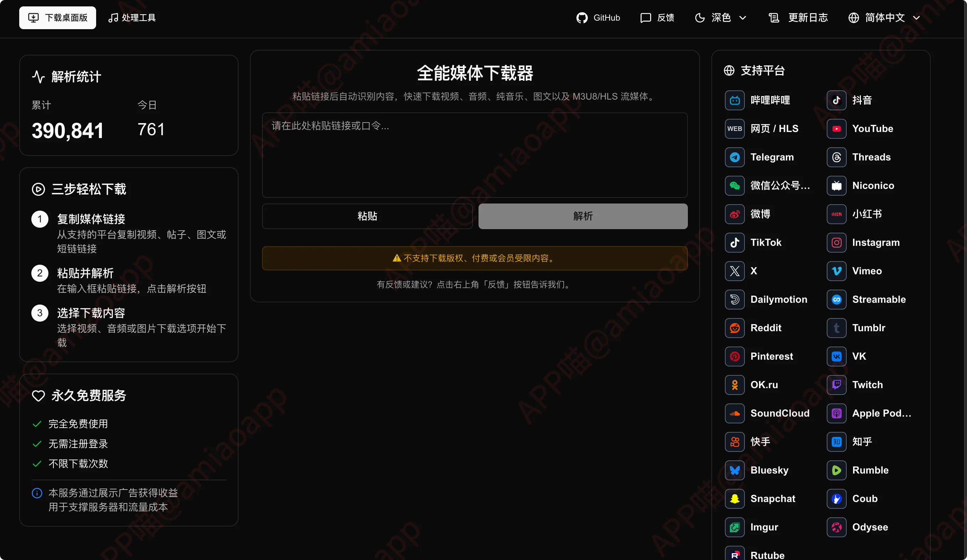Open the 反馈 feedback item
The width and height of the screenshot is (967, 560).
(657, 18)
